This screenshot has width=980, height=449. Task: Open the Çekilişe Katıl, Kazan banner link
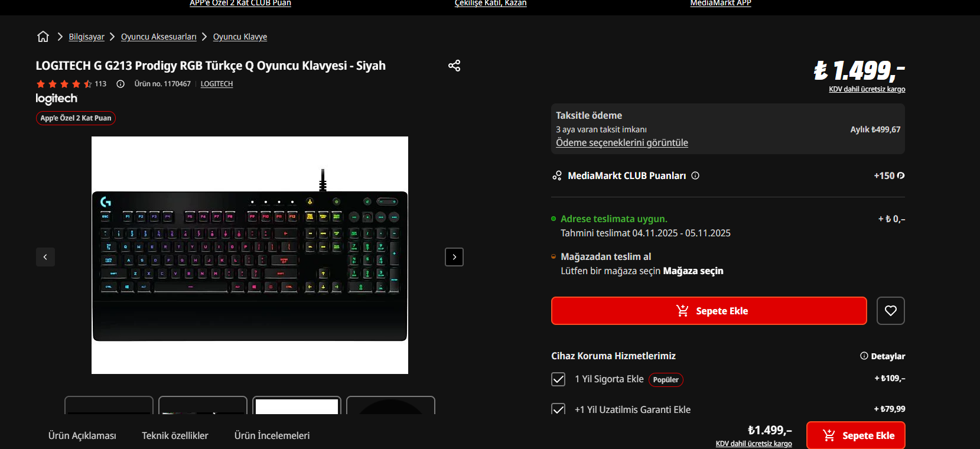[x=490, y=3]
